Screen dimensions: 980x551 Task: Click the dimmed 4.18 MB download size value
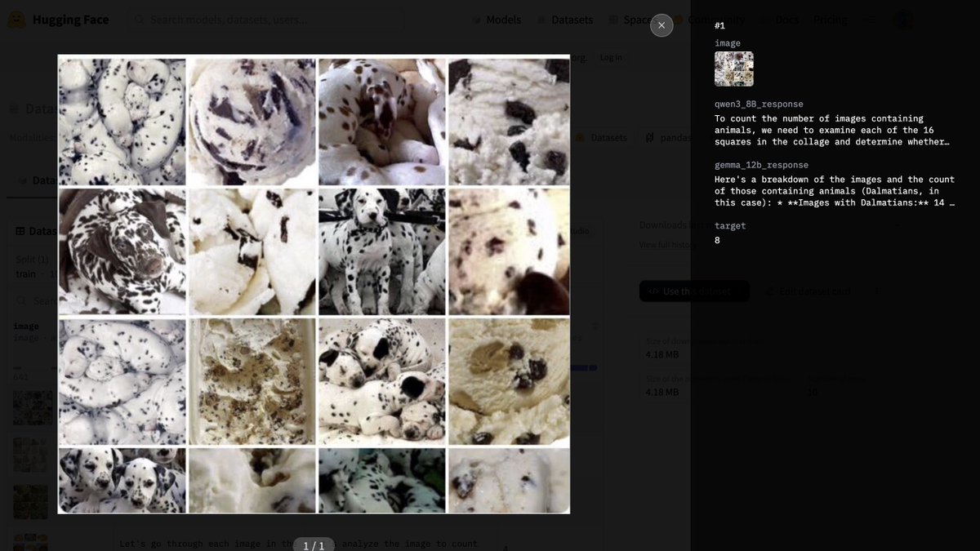tap(661, 355)
